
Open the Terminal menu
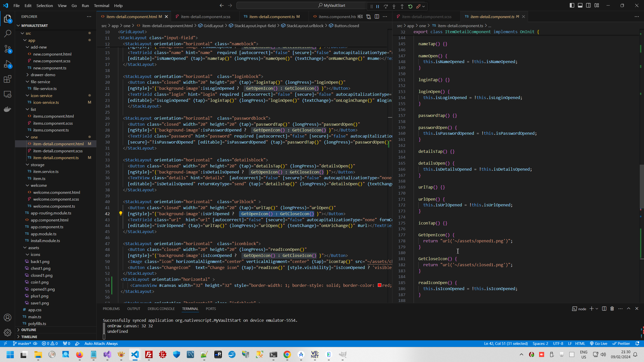click(x=101, y=5)
